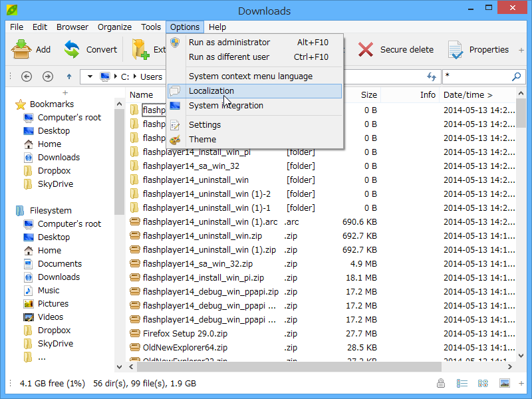Click the Filesystem tree node
The width and height of the screenshot is (532, 399).
coord(43,210)
